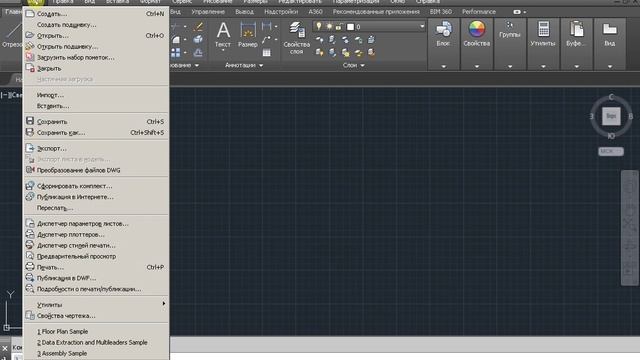The width and height of the screenshot is (640, 360).
Task: Expand the Блок panel arrow
Action: pos(444,66)
